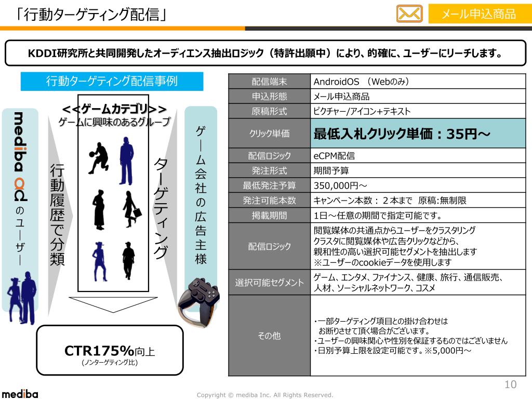Click the 最低発注予算 header cell
The height and width of the screenshot is (399, 532).
pos(270,185)
